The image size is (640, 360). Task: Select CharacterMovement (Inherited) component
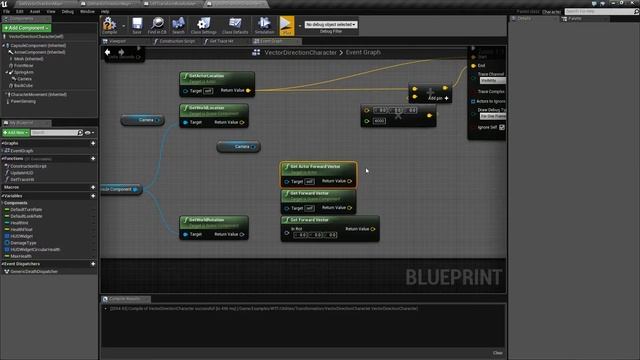pos(39,95)
